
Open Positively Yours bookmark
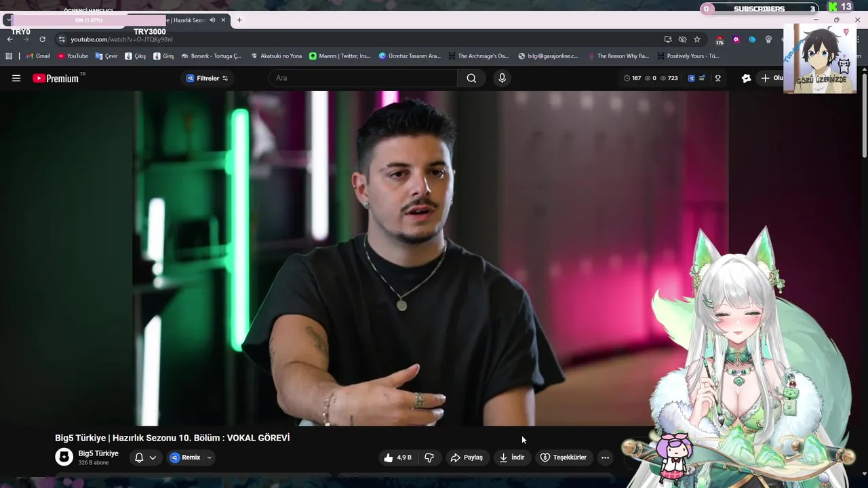688,56
